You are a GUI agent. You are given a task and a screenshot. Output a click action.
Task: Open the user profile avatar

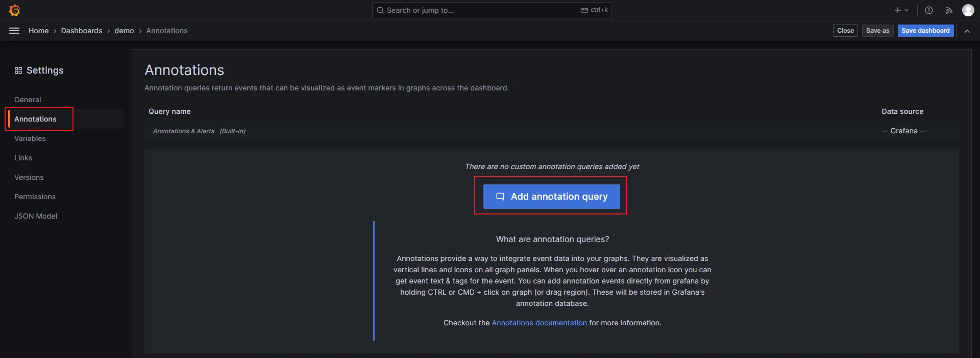coord(968,10)
